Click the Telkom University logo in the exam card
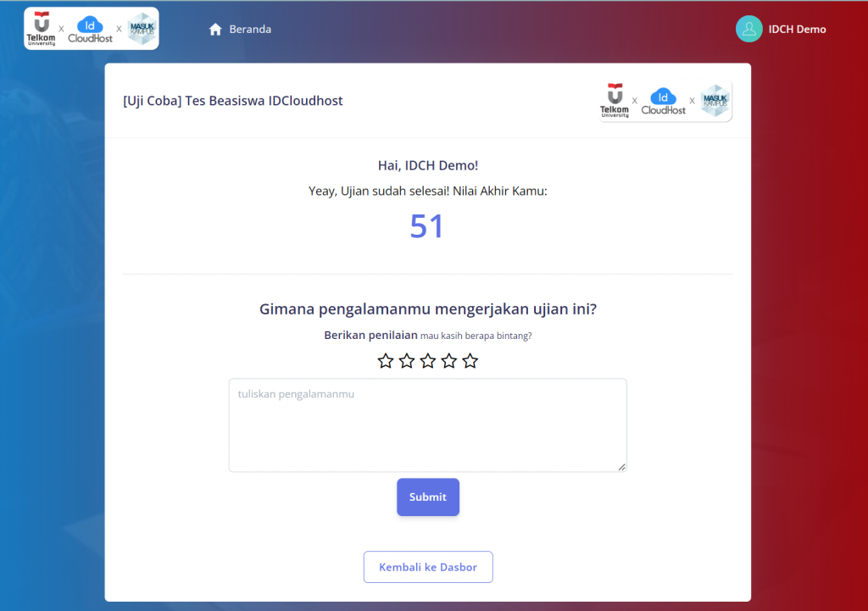 [615, 101]
